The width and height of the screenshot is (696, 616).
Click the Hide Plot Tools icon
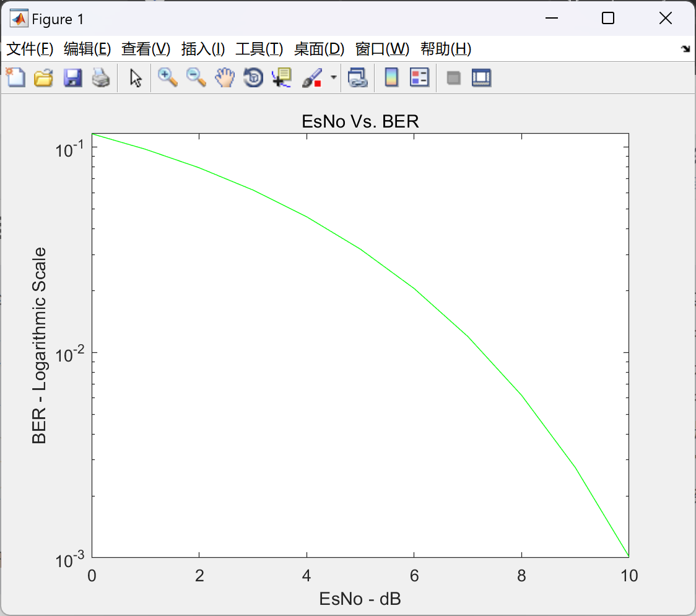tap(453, 77)
